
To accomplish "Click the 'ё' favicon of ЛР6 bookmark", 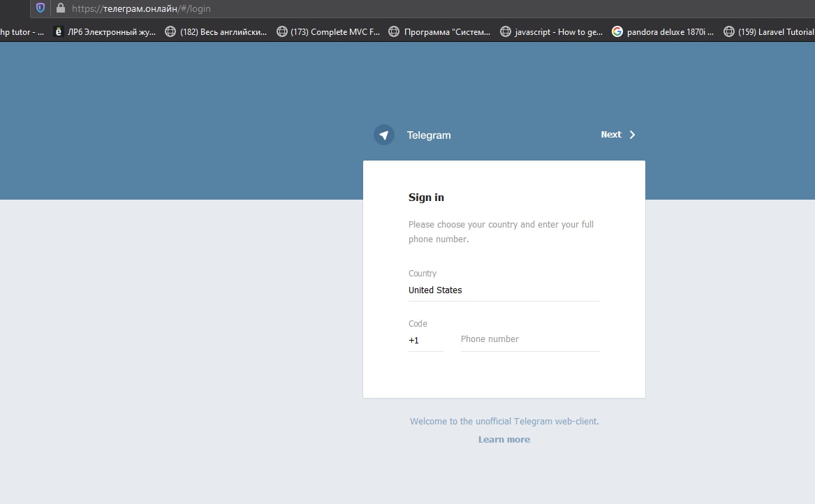I will (58, 31).
